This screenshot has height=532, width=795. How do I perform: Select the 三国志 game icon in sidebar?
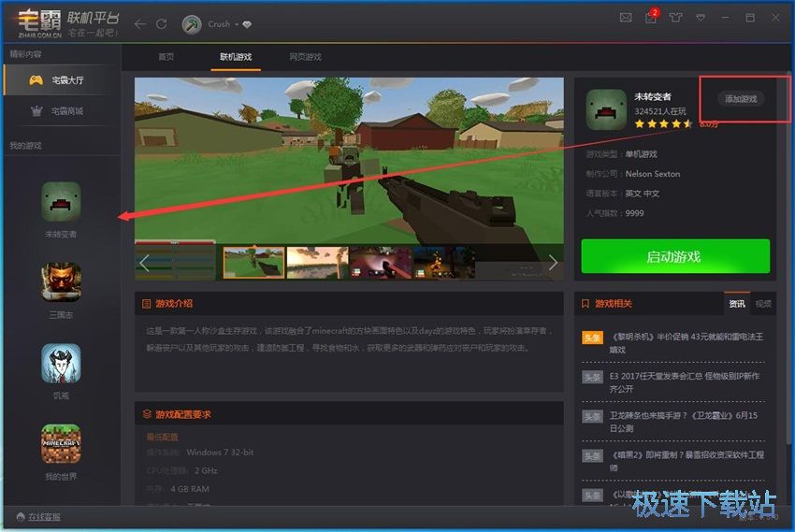(x=61, y=282)
